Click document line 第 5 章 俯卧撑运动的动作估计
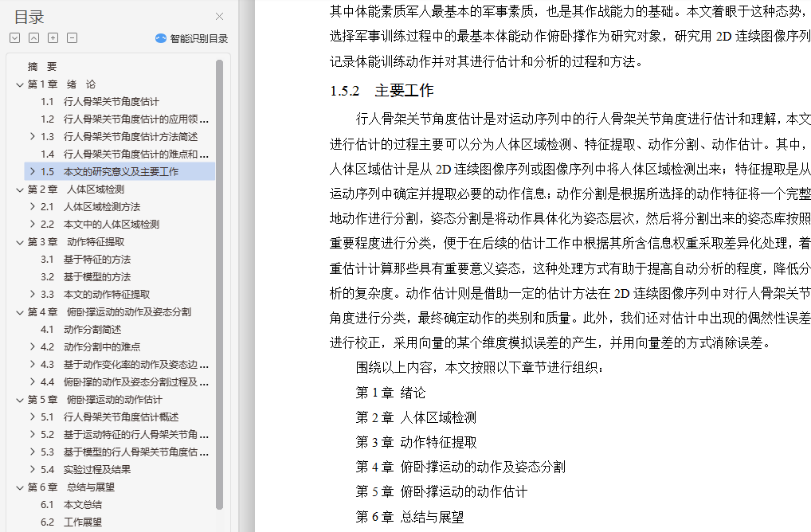Viewport: 811px width, 532px height. [x=441, y=491]
